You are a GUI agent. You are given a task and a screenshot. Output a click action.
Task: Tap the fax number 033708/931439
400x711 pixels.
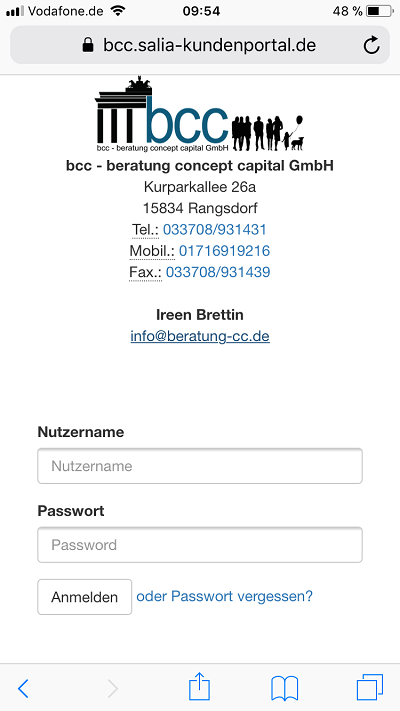click(218, 272)
